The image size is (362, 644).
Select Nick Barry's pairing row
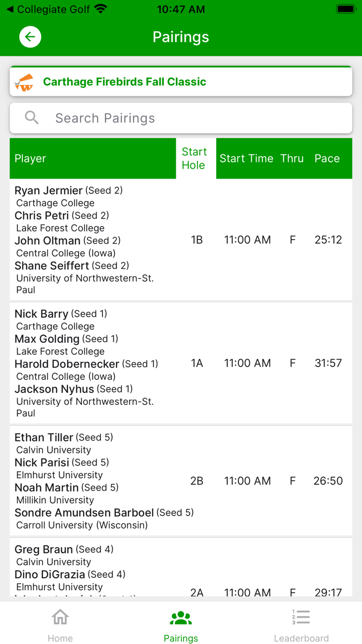pos(181,362)
